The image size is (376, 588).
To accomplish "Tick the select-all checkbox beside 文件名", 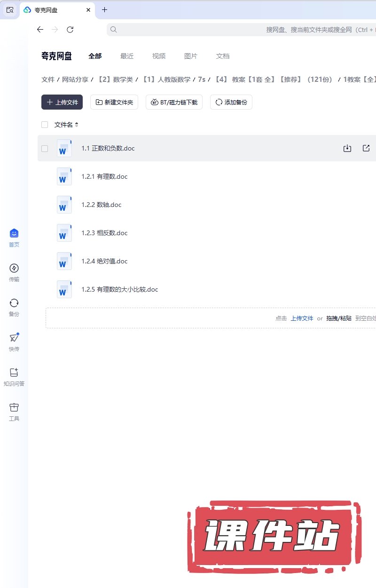I will [45, 125].
